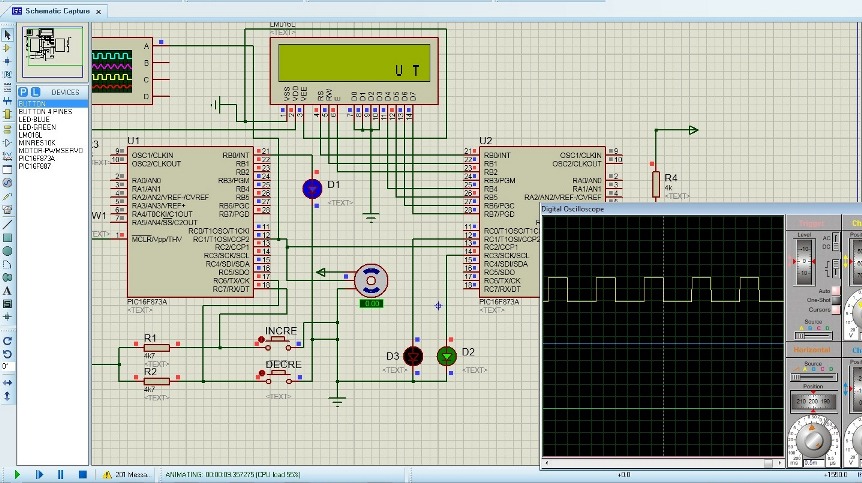Click the P pick devices button
The height and width of the screenshot is (483, 862).
(23, 92)
